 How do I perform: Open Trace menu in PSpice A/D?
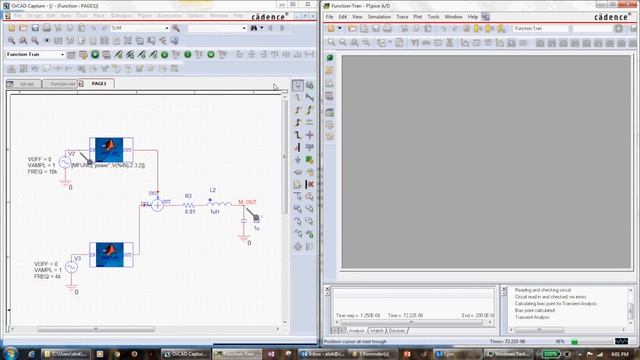(402, 17)
